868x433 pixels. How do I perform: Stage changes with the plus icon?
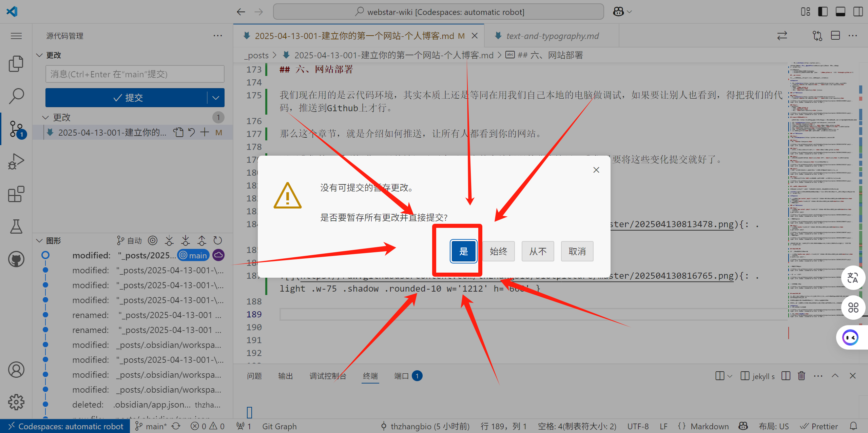point(205,132)
